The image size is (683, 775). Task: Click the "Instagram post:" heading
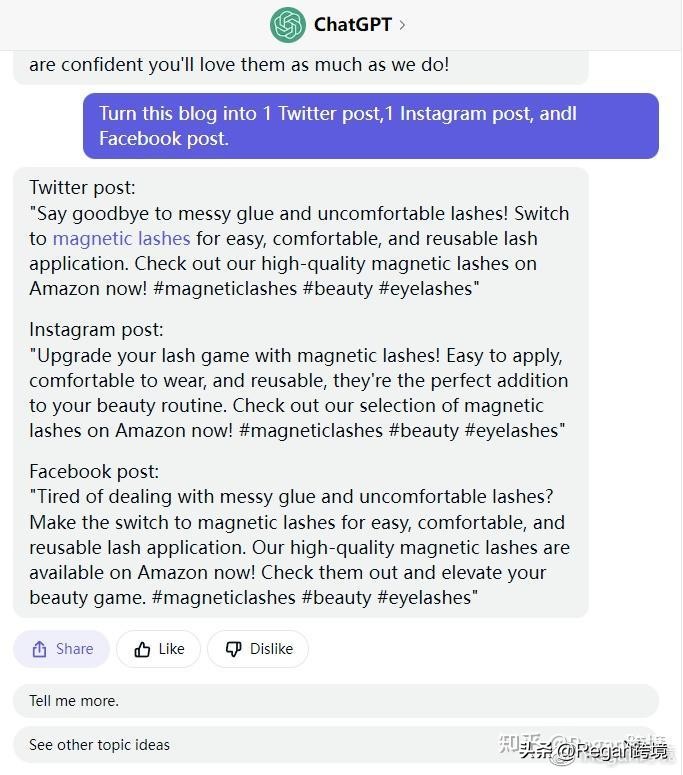[x=96, y=330]
